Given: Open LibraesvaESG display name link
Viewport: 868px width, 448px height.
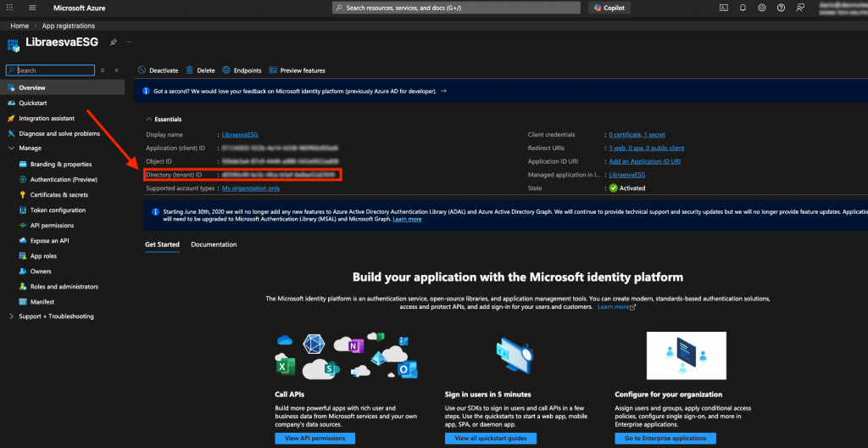Looking at the screenshot, I should (x=240, y=135).
